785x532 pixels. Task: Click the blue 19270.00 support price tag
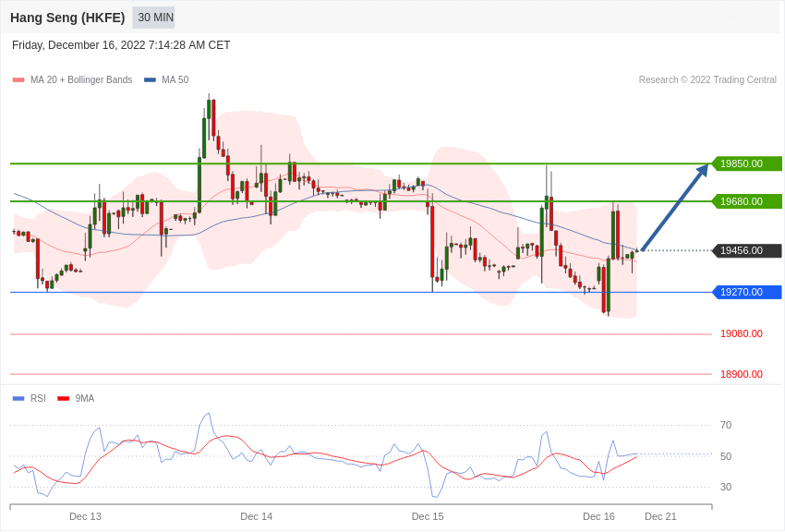pos(744,292)
